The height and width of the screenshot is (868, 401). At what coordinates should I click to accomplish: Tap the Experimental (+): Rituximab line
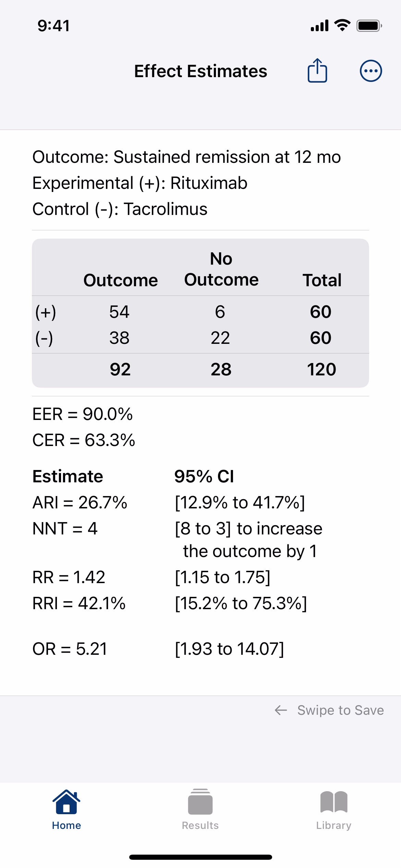point(140,183)
